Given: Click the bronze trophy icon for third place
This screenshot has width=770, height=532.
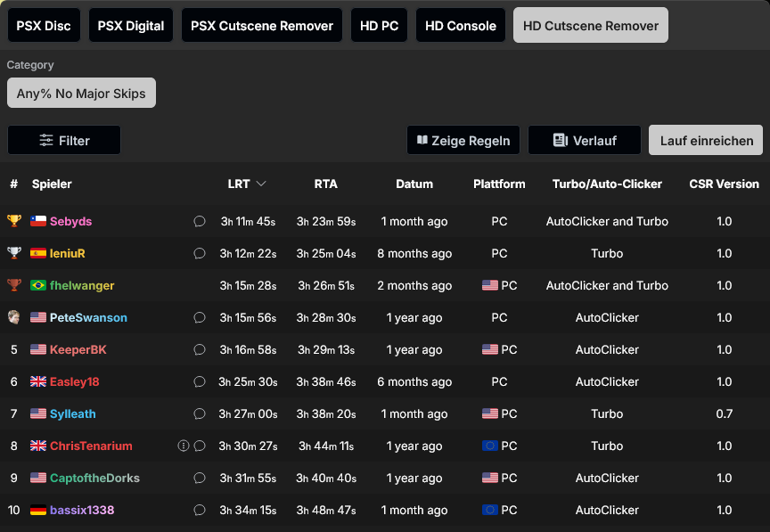Looking at the screenshot, I should pos(14,285).
